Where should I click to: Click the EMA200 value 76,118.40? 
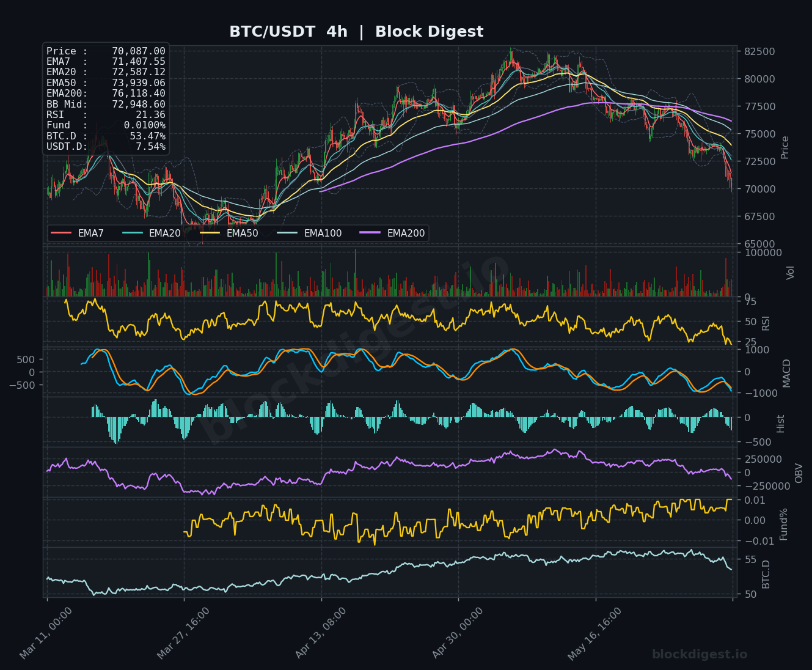[x=139, y=94]
